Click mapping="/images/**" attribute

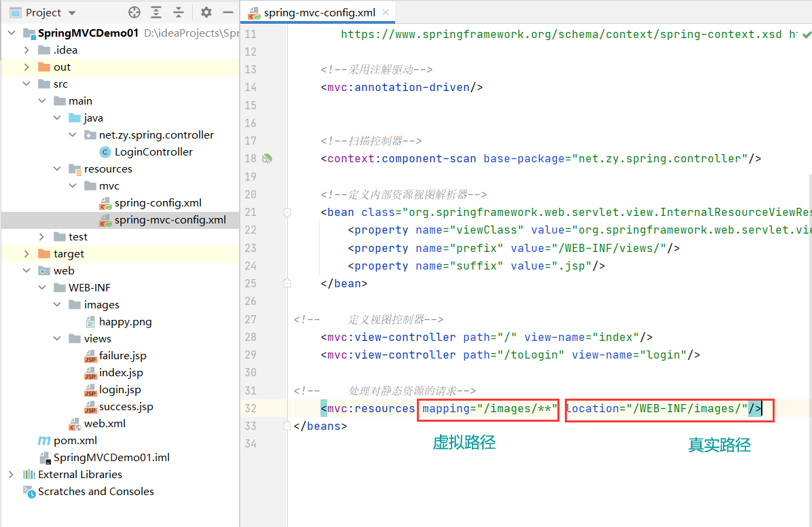pyautogui.click(x=490, y=408)
